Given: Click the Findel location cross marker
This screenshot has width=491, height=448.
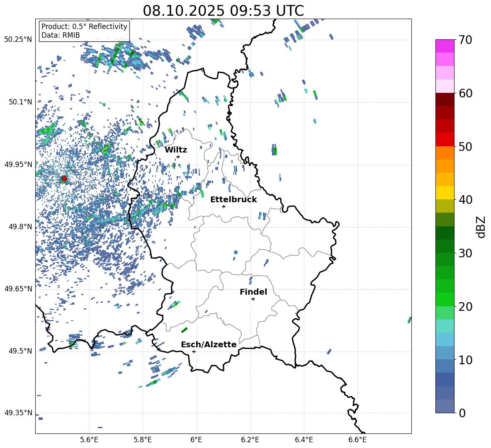Looking at the screenshot, I should [x=253, y=299].
